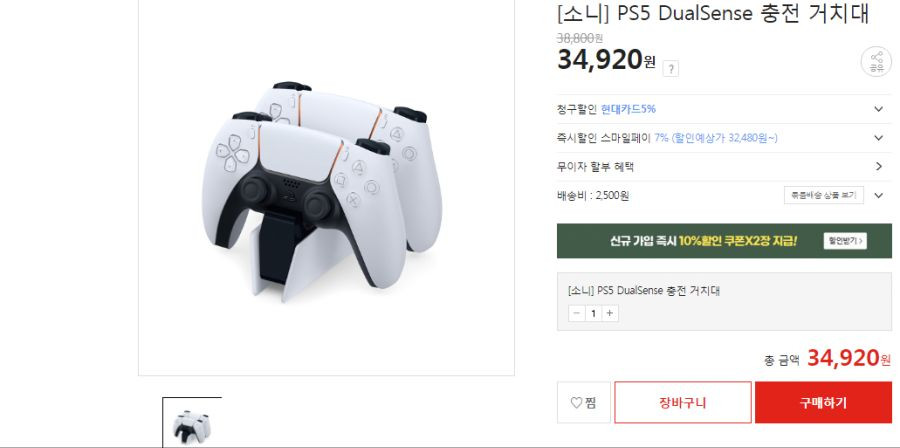Click the 신규 가입 10% coupon banner
900x448 pixels.
724,241
